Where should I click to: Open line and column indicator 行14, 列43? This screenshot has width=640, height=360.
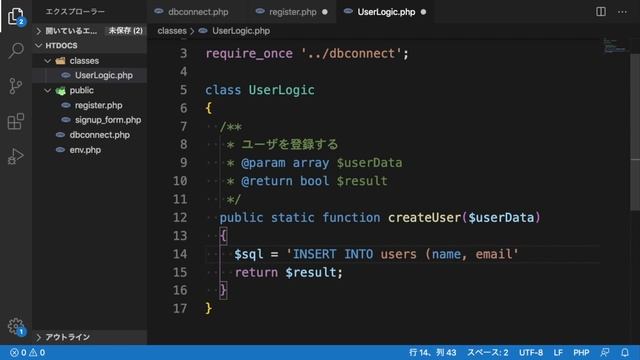(433, 352)
